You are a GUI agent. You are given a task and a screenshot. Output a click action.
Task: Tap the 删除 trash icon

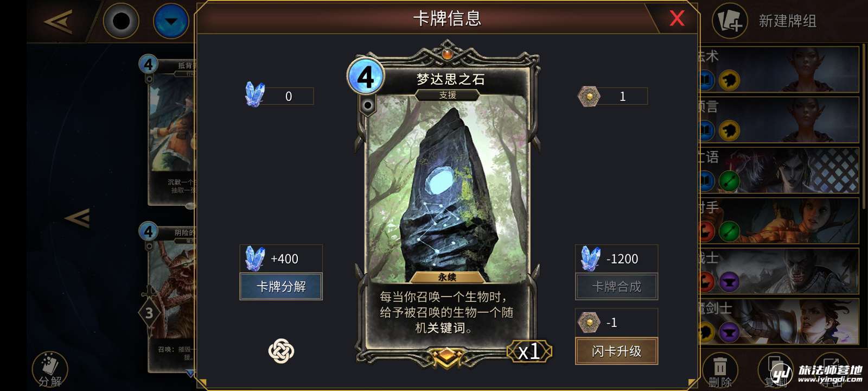tap(720, 370)
